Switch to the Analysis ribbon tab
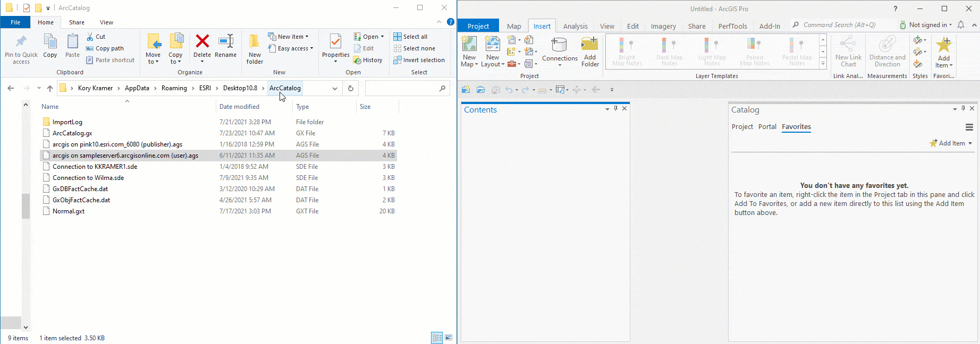This screenshot has height=344, width=980. pos(576,26)
